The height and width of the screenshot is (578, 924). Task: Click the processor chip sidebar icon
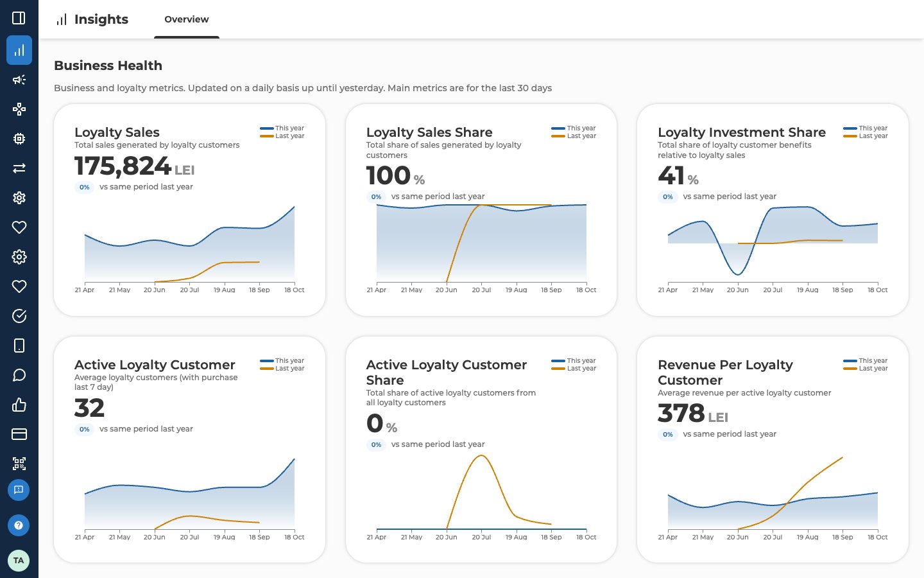pos(19,139)
